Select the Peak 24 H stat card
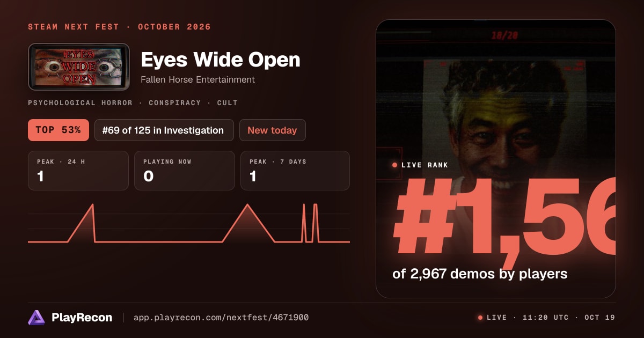The width and height of the screenshot is (644, 338). point(78,171)
